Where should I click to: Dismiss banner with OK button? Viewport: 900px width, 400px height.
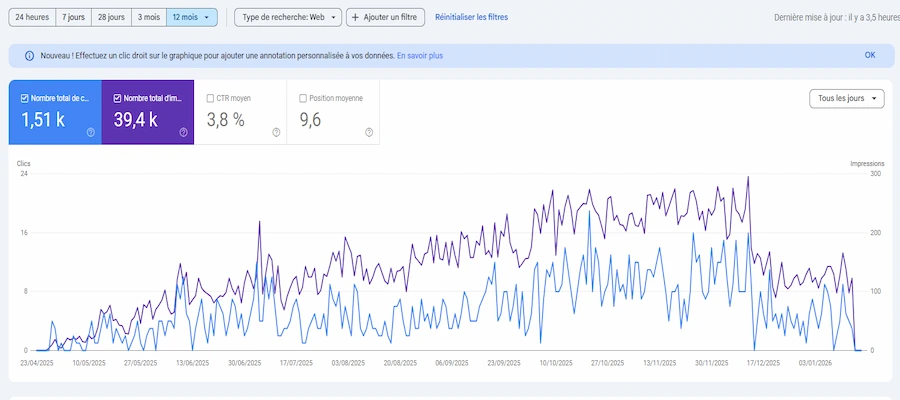pyautogui.click(x=869, y=56)
